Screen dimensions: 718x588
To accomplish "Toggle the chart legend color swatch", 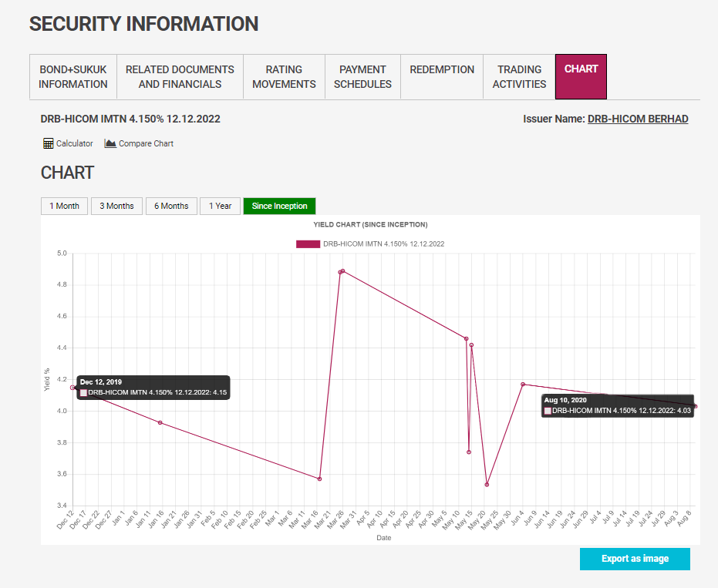I will pos(308,244).
